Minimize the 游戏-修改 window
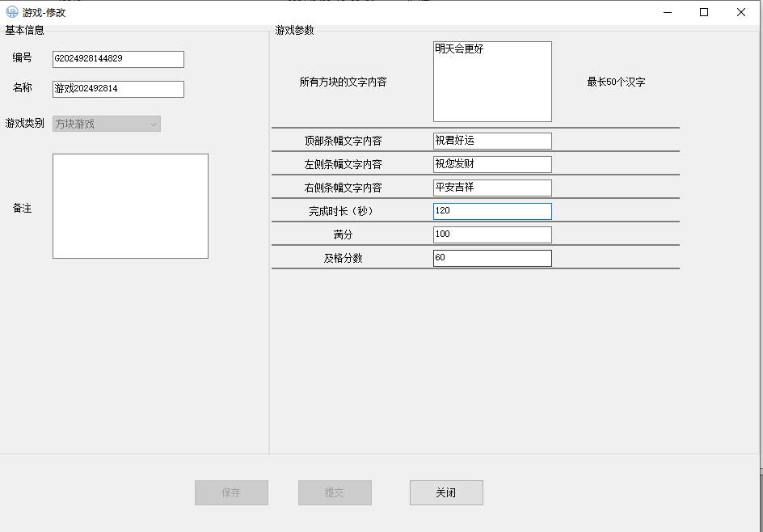763x532 pixels. [668, 12]
